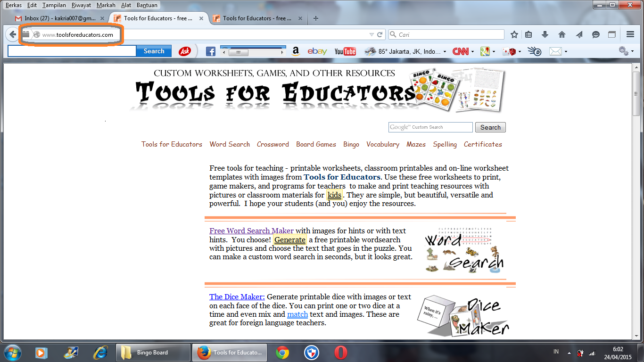Open the CNN toolbar icon
The image size is (644, 362).
460,51
